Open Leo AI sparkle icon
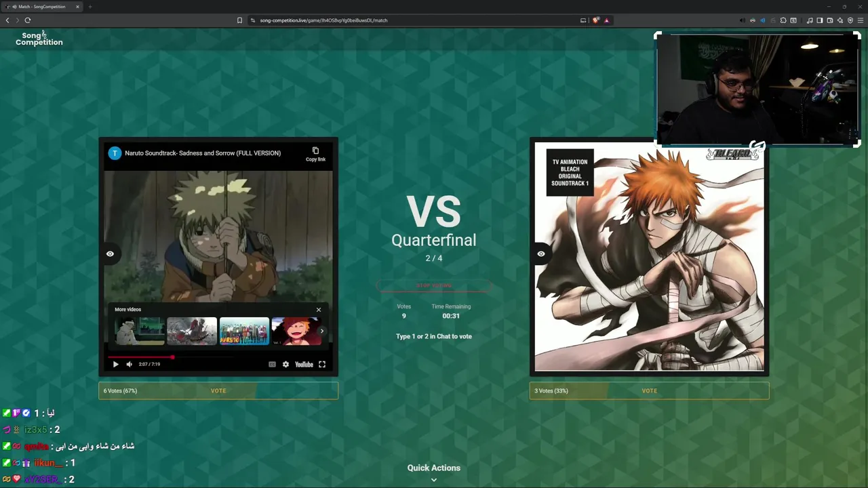The width and height of the screenshot is (868, 488). (840, 20)
